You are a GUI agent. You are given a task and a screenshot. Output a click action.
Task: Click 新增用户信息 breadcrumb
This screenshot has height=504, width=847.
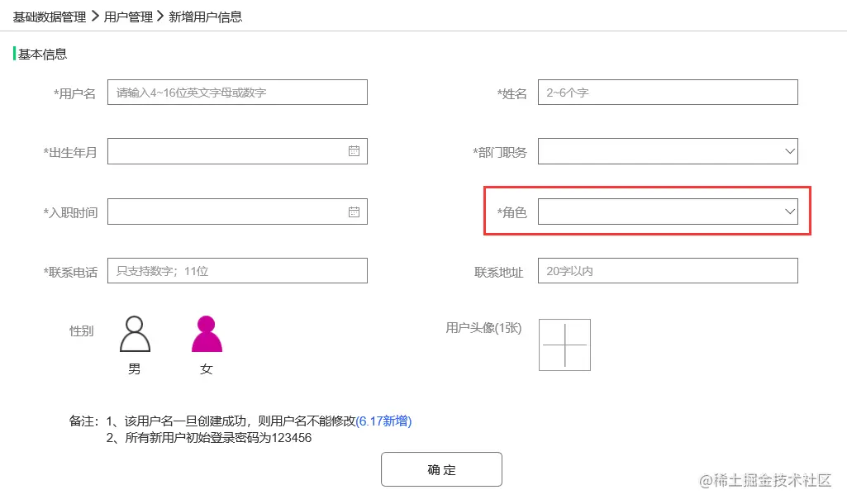pos(205,17)
